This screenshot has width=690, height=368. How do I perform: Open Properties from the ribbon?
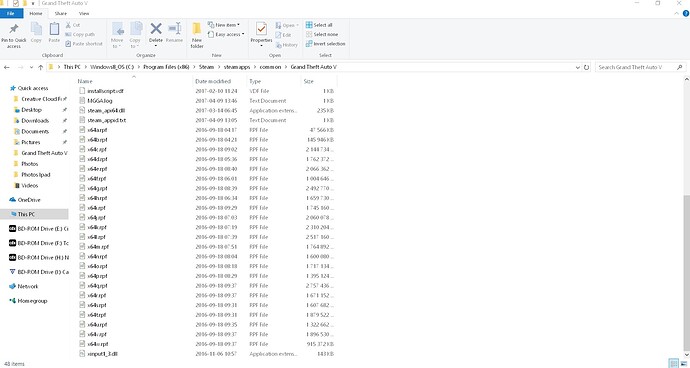coord(261,34)
